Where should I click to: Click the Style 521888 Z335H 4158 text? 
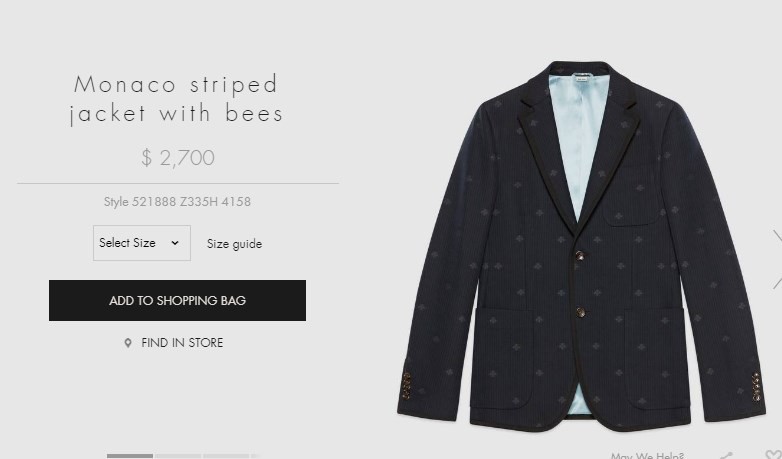pos(177,202)
